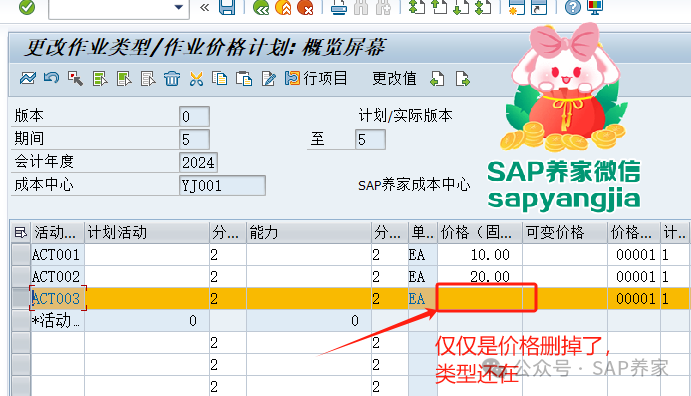The image size is (691, 396).
Task: Click the 00001 price unit cell for ACT001
Action: tap(634, 255)
